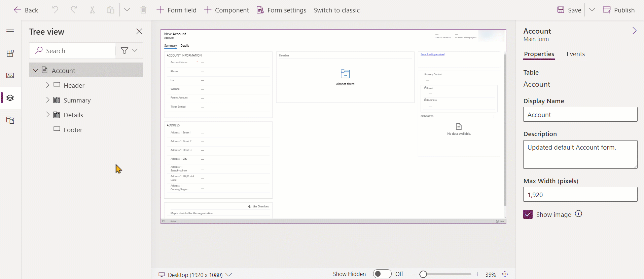Open the Desktop (1920 x 1080) size dropdown
Viewport: 644px width, 279px height.
point(195,275)
